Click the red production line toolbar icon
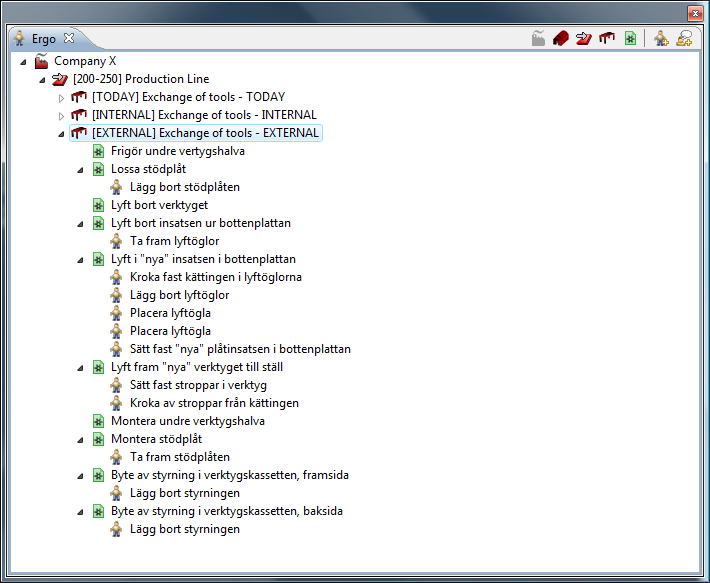The width and height of the screenshot is (710, 583). click(x=584, y=39)
